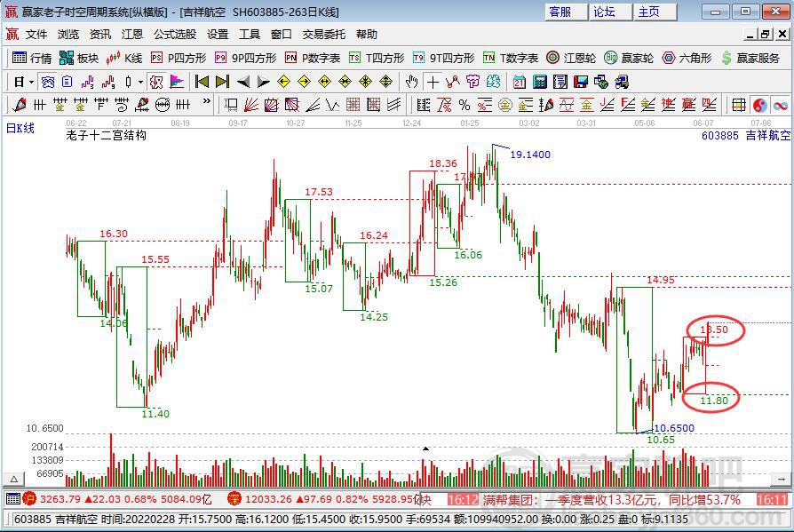The image size is (794, 532).
Task: Click the 主页 homepage button
Action: (x=655, y=12)
